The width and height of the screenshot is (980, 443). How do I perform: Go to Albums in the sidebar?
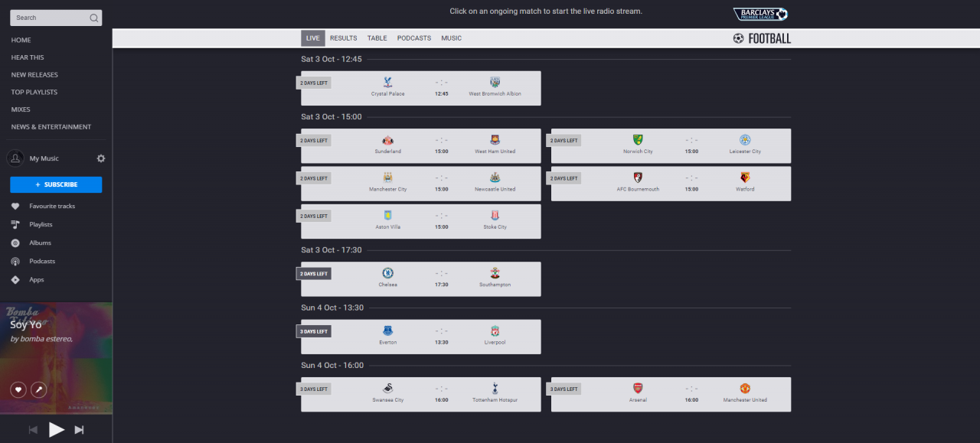[40, 243]
